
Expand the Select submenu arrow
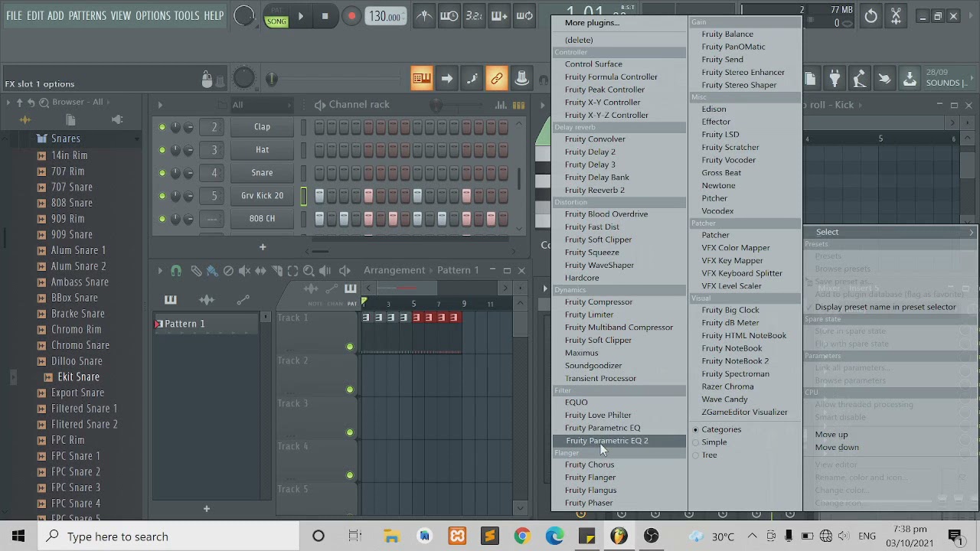coord(972,232)
